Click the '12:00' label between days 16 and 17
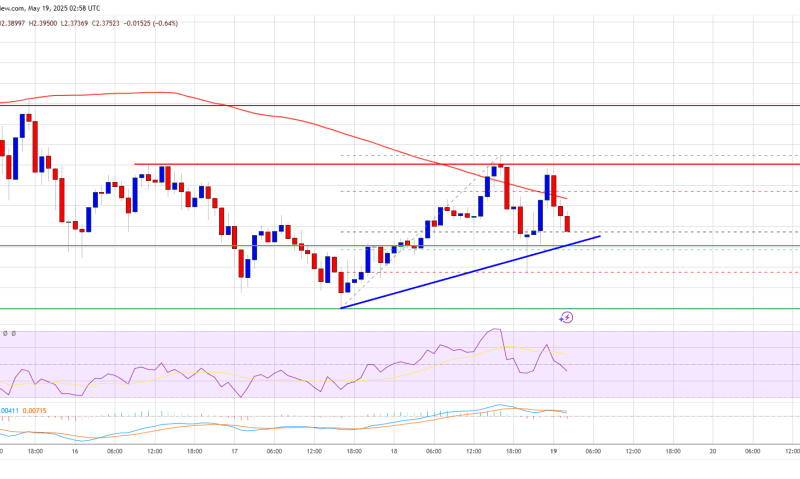 (x=155, y=451)
